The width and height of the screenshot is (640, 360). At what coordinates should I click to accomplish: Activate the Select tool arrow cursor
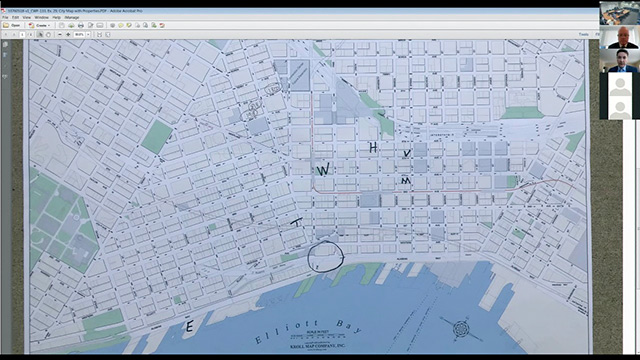tap(40, 35)
